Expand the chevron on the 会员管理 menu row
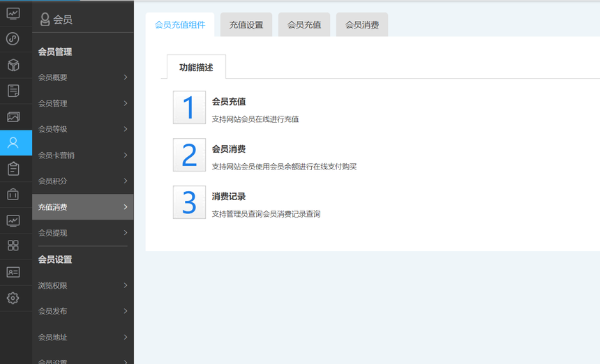Screen dimensions: 600x364 tap(126, 103)
